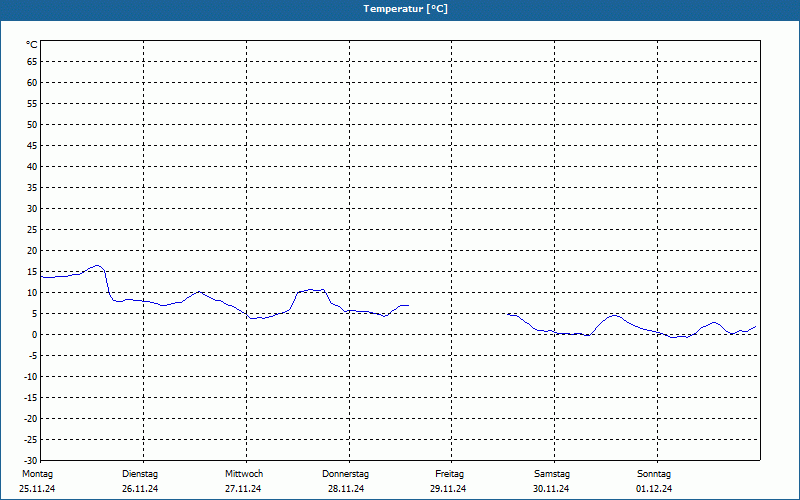This screenshot has height=500, width=800.
Task: Click the Donnerstag day label
Action: [345, 474]
